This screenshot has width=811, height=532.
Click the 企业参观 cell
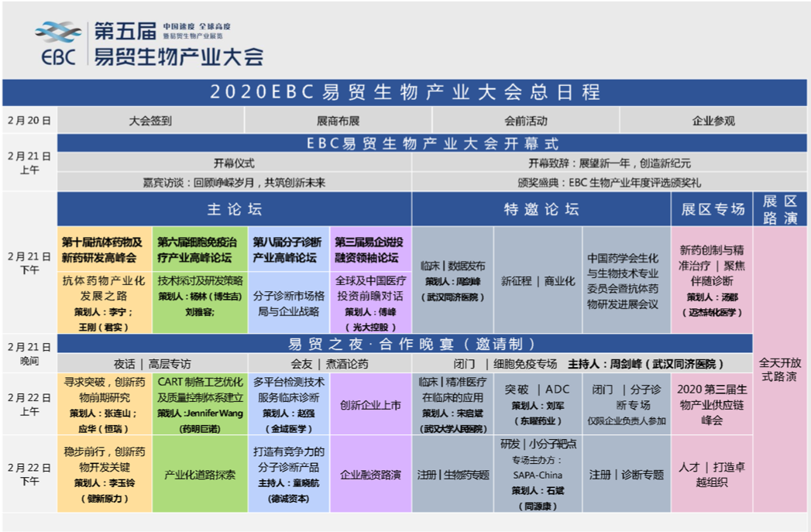[713, 121]
